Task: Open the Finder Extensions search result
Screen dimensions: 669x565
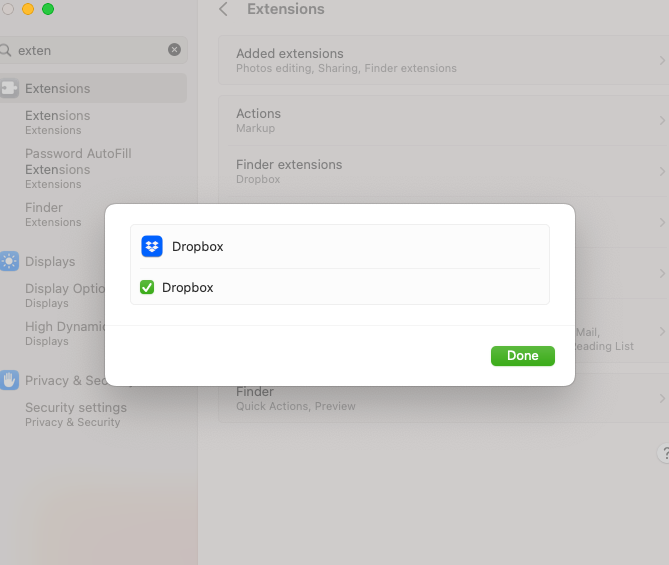Action: [53, 214]
